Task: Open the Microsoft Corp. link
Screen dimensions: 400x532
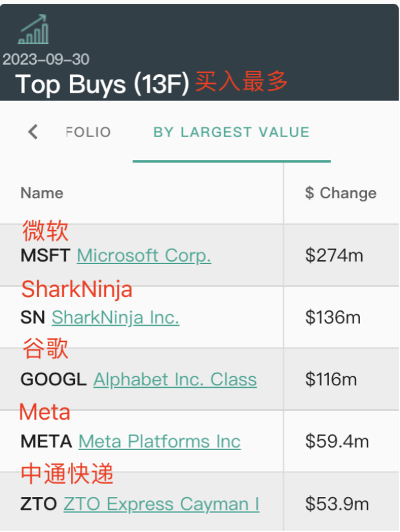Action: [x=143, y=256]
